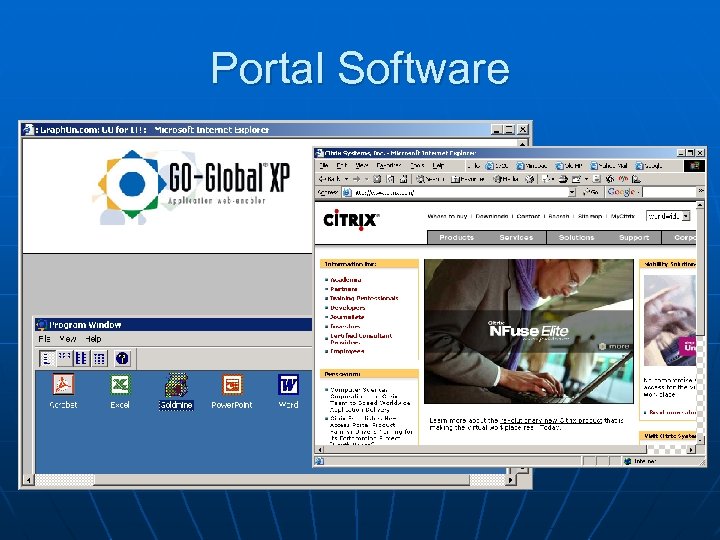Click the Developers link under Information for
The image size is (720, 540).
point(348,308)
